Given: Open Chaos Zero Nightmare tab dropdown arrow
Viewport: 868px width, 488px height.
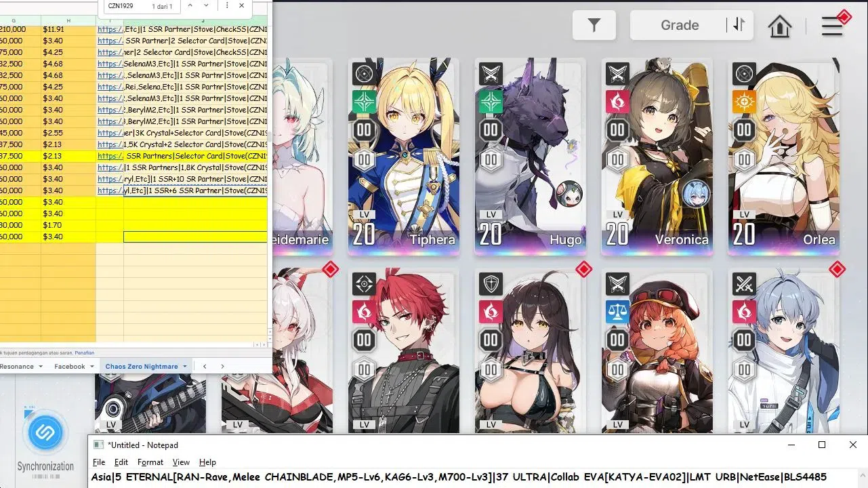Looking at the screenshot, I should coord(184,367).
